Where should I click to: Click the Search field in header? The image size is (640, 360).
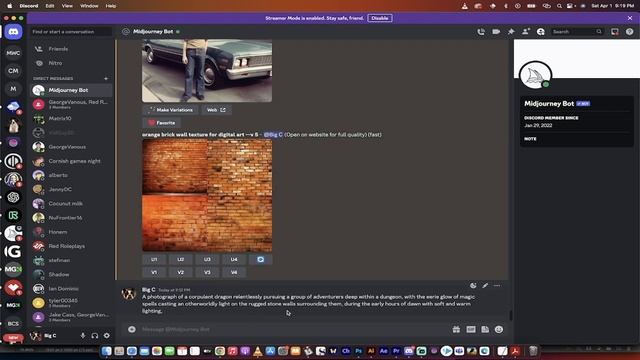(577, 31)
